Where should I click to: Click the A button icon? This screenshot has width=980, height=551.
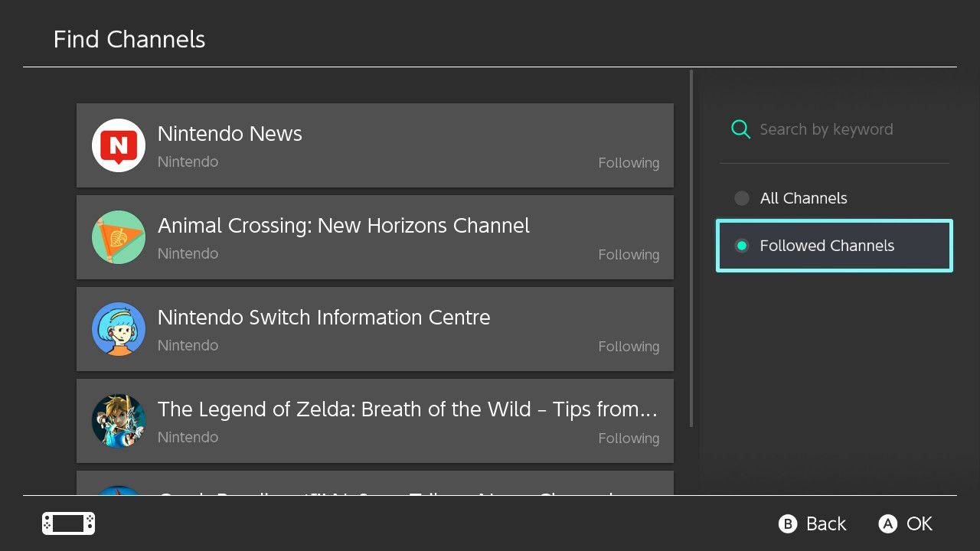click(x=887, y=523)
